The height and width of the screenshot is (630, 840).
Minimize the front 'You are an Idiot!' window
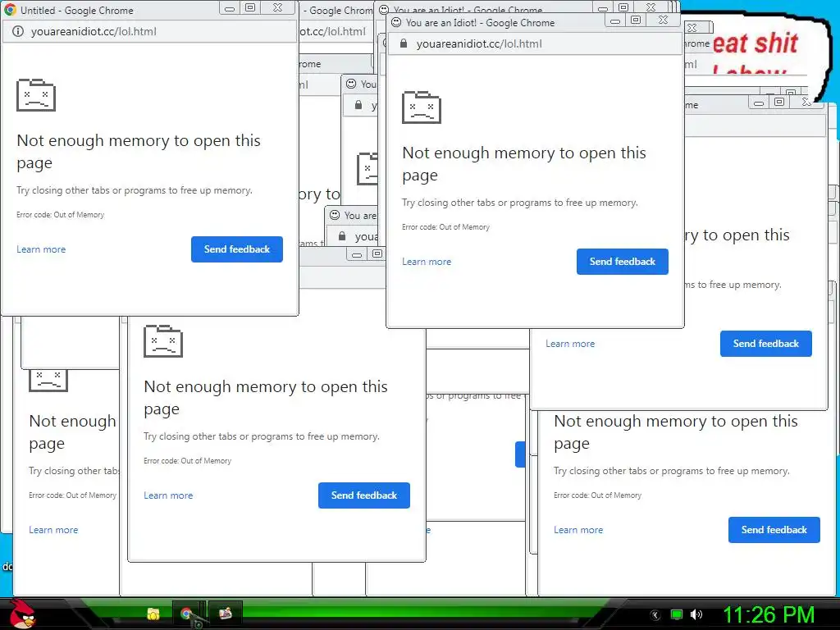click(x=615, y=21)
